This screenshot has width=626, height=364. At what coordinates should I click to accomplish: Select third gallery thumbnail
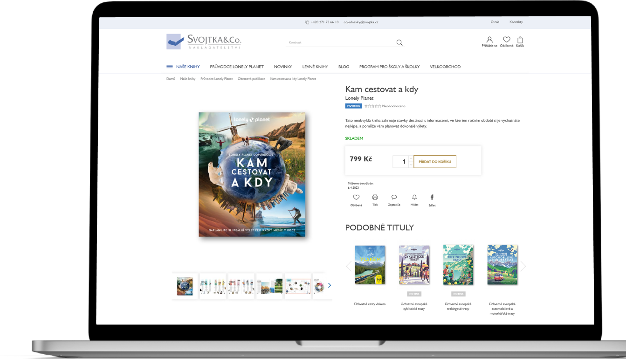point(241,286)
